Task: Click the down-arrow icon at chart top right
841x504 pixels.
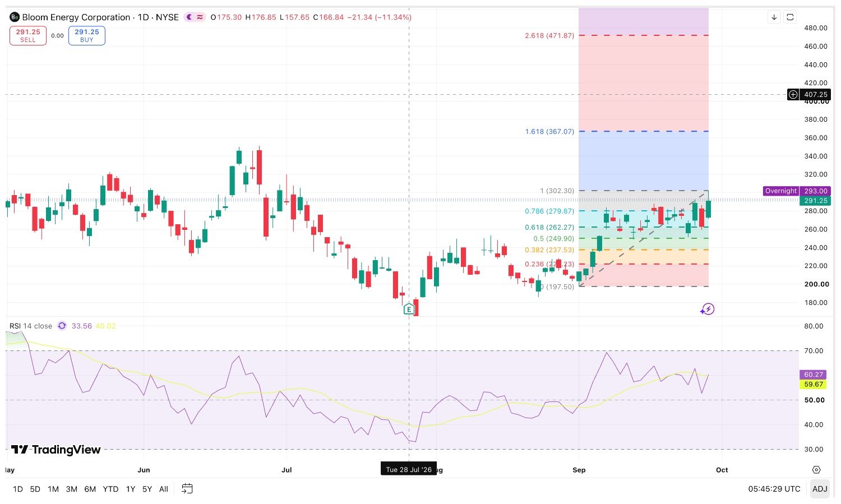Action: tap(774, 17)
